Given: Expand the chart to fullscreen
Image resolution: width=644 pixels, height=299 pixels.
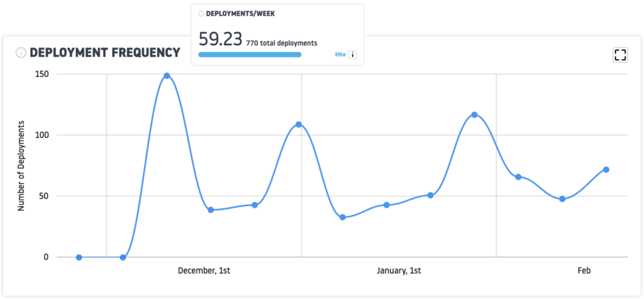Looking at the screenshot, I should [x=620, y=55].
